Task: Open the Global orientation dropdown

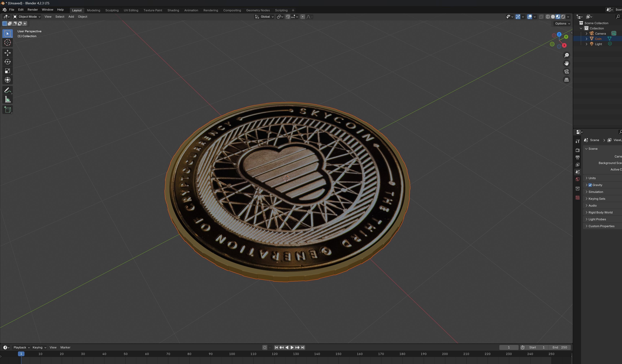Action: [x=264, y=17]
